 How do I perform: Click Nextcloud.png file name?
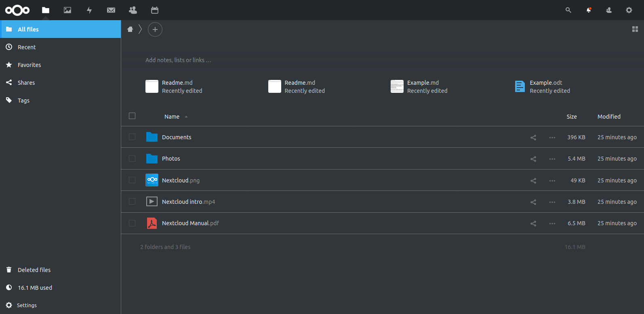coord(181,180)
